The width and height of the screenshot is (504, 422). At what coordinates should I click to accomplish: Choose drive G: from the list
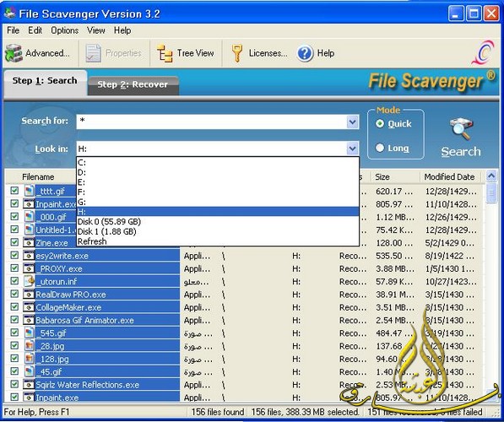[x=218, y=203]
